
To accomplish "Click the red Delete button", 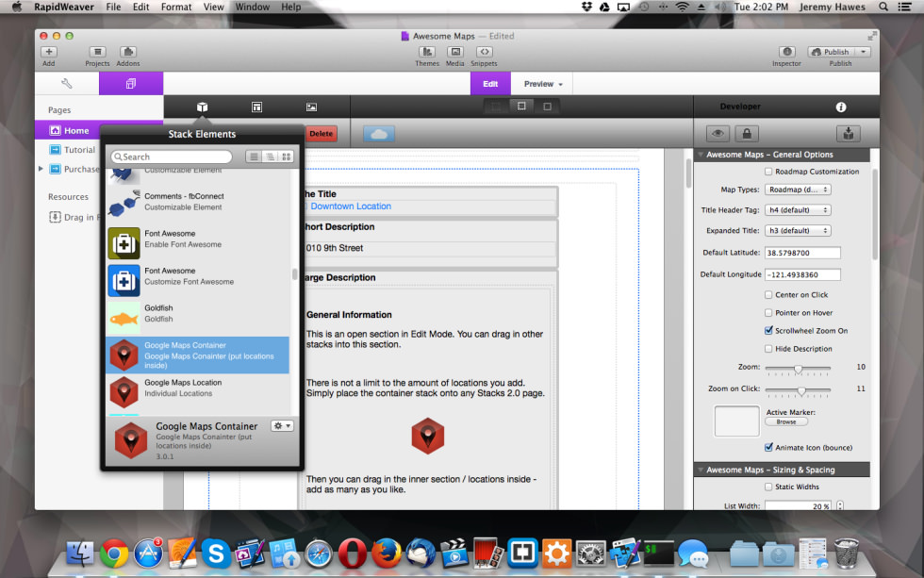I will click(x=322, y=134).
